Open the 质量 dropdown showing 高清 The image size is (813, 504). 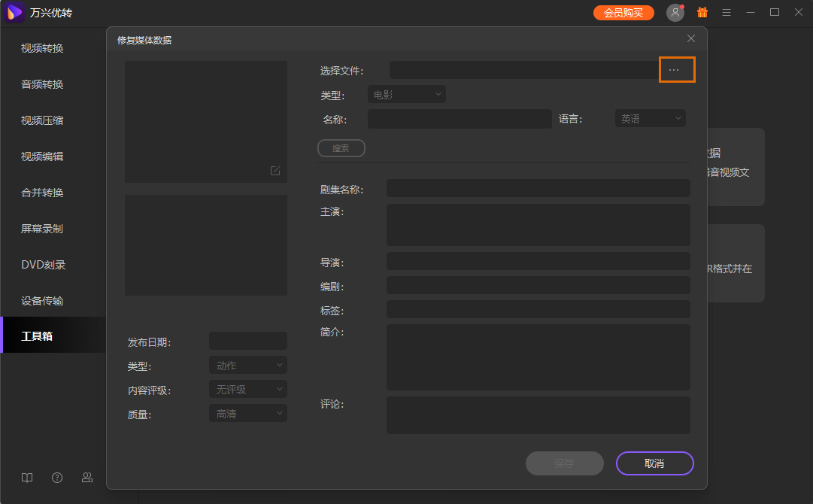tap(247, 414)
